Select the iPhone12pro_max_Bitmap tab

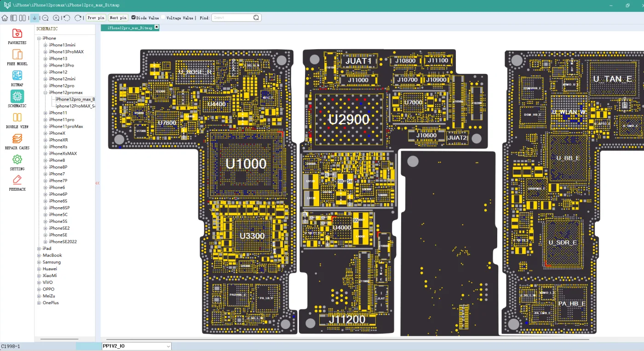(129, 28)
